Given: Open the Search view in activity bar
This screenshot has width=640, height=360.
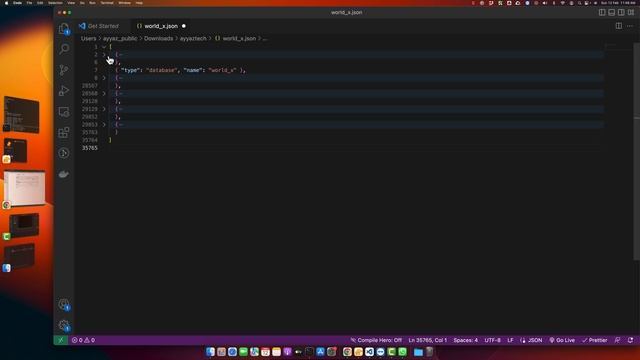Looking at the screenshot, I should click(x=64, y=49).
